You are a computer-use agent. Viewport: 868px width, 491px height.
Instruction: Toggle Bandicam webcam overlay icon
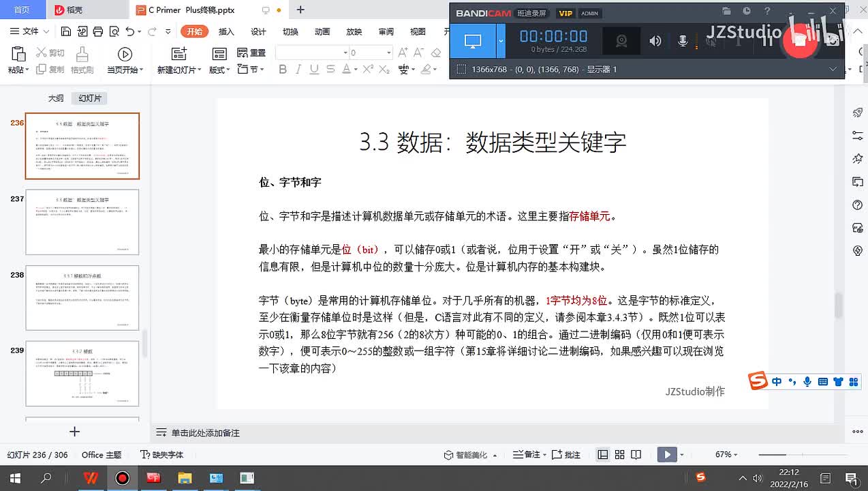coord(621,41)
